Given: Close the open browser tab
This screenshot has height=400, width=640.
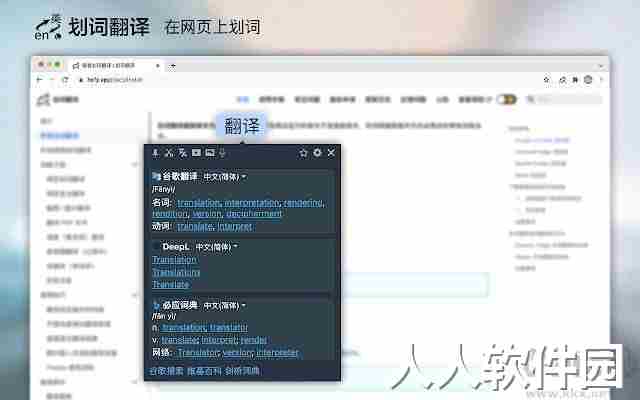Looking at the screenshot, I should [158, 65].
